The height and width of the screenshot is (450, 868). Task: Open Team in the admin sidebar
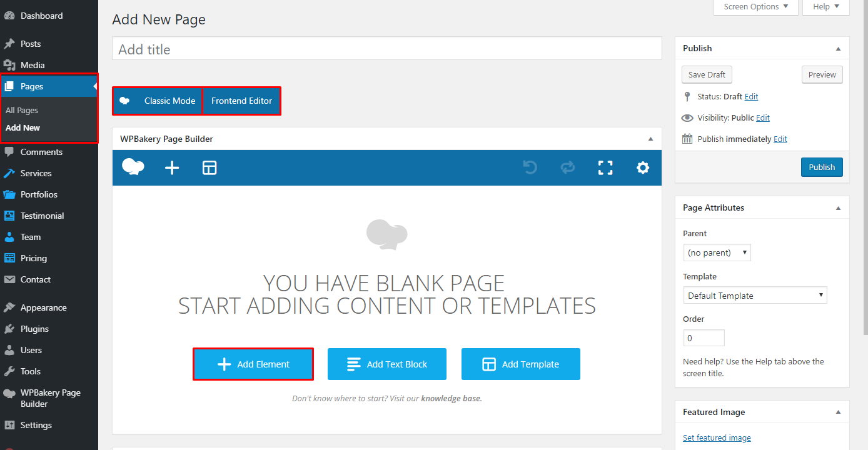click(x=49, y=237)
